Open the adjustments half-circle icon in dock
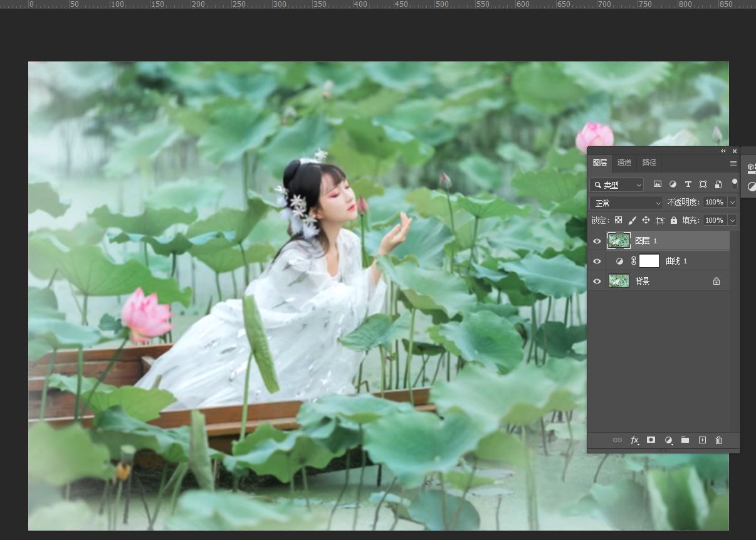 coord(752,186)
